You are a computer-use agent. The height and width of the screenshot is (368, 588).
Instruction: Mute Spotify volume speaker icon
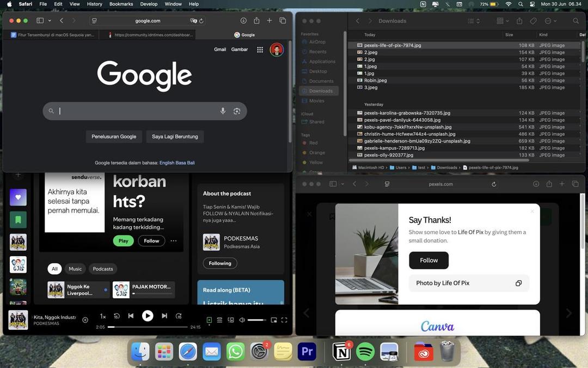click(242, 320)
